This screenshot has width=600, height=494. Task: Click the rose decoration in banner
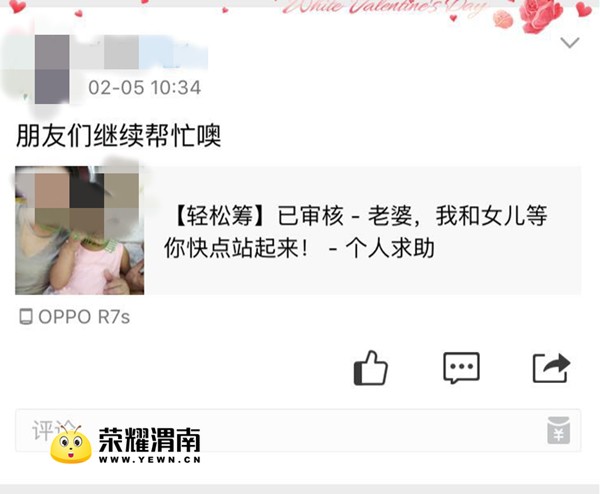coord(540,15)
